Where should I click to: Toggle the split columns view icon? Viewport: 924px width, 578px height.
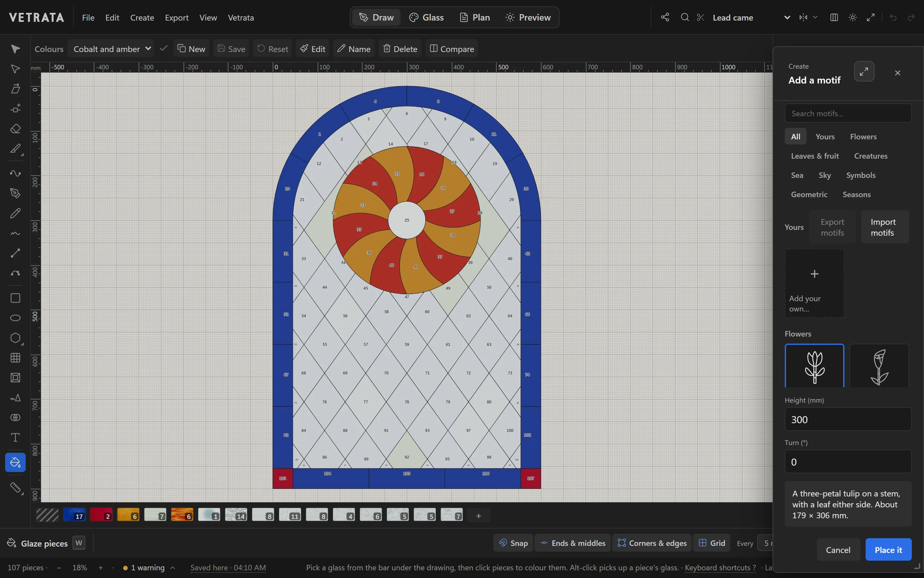[834, 17]
